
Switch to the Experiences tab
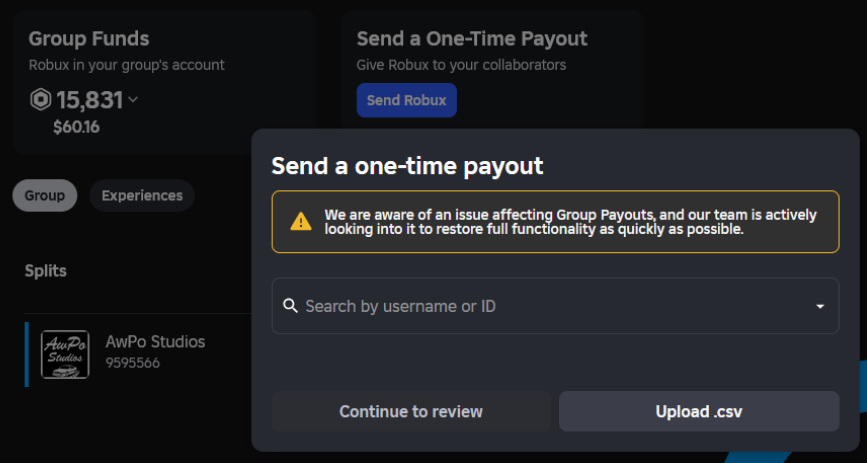(142, 195)
